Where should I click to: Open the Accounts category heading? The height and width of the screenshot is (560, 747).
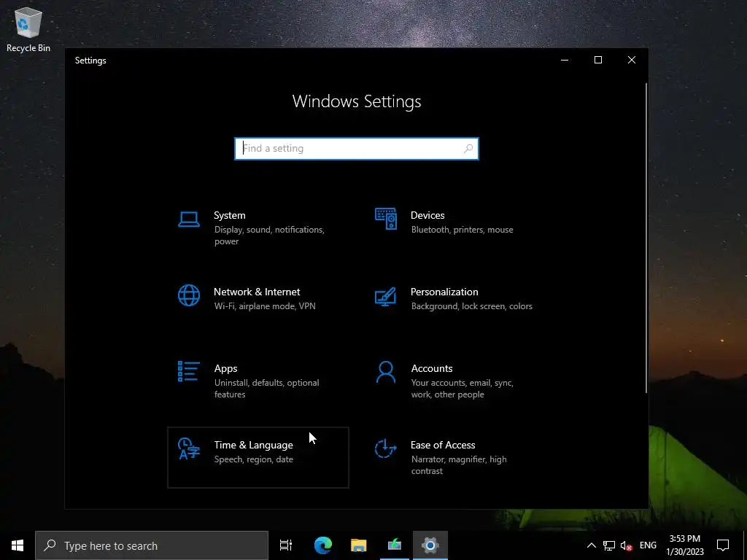coord(432,368)
